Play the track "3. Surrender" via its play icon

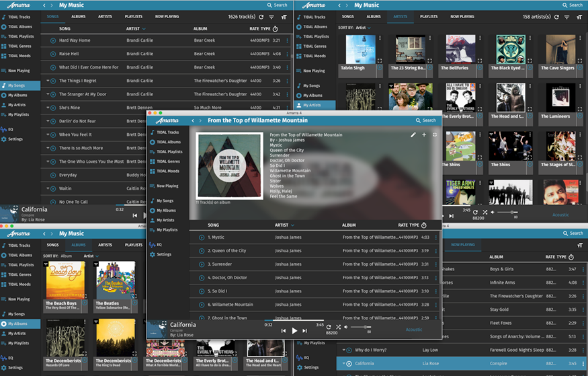coord(202,264)
